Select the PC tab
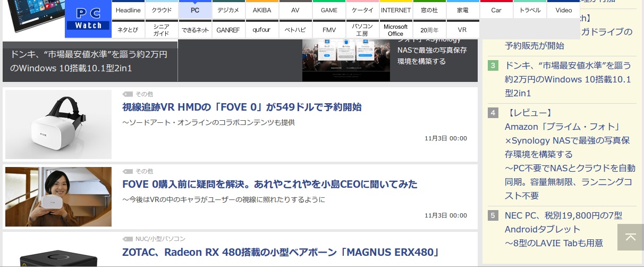Image resolution: width=644 pixels, height=267 pixels. pos(195,10)
